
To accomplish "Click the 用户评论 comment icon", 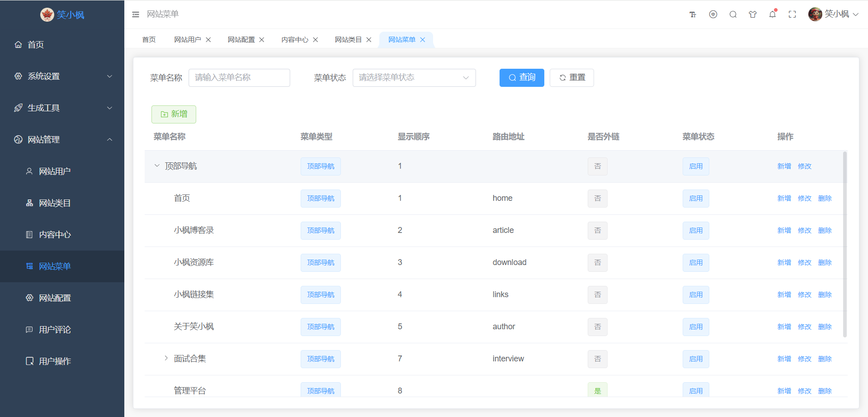I will tap(29, 329).
